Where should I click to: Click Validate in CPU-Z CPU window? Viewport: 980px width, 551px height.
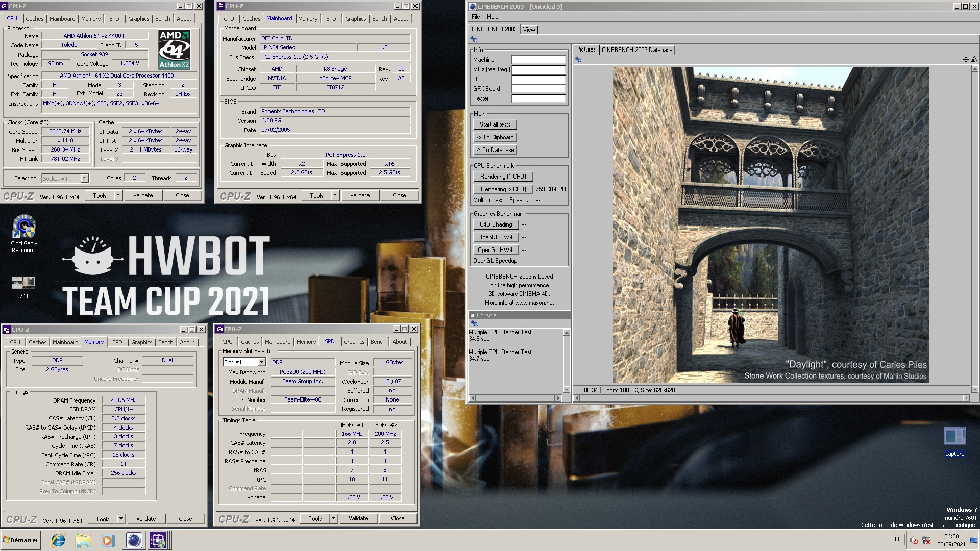coord(143,195)
